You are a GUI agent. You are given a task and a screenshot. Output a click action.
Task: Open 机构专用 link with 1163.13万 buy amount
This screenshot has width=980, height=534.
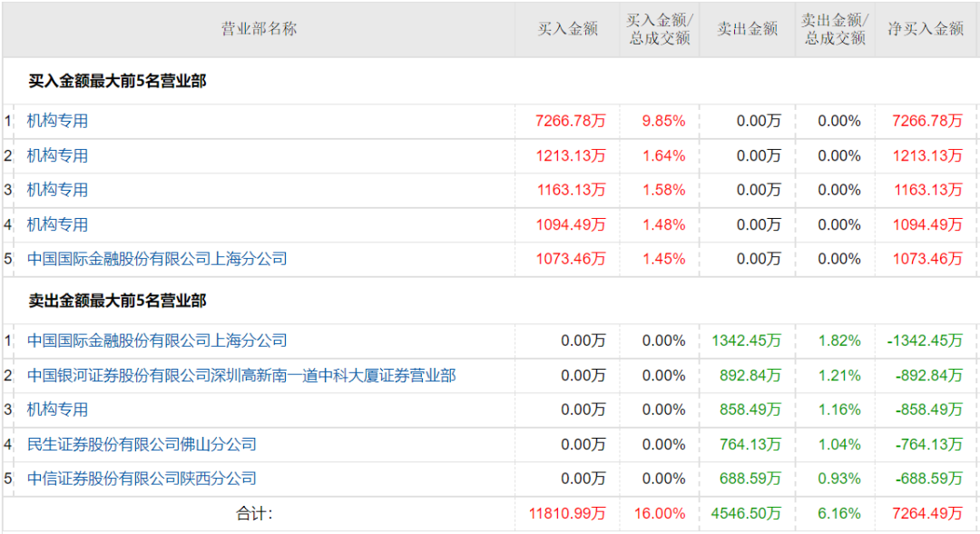coord(57,190)
